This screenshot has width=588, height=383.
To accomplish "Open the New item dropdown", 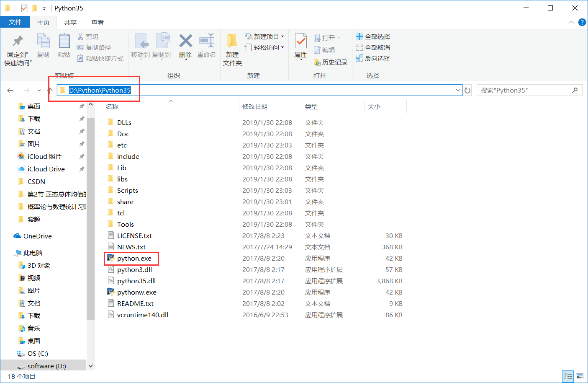I will pyautogui.click(x=264, y=36).
